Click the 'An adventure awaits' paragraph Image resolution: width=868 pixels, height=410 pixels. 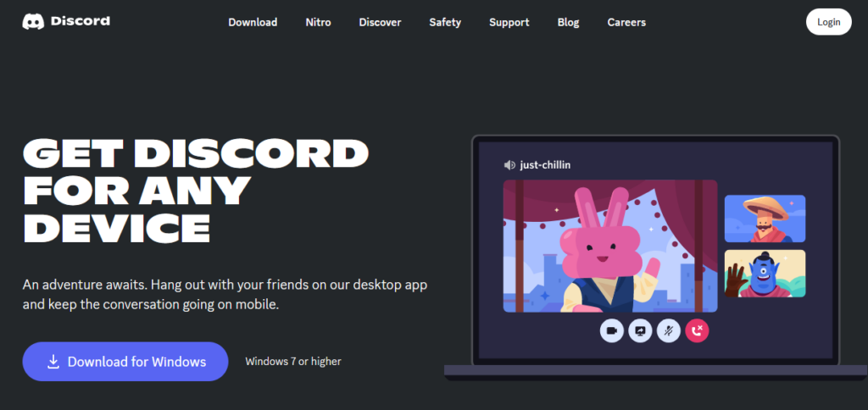click(225, 295)
